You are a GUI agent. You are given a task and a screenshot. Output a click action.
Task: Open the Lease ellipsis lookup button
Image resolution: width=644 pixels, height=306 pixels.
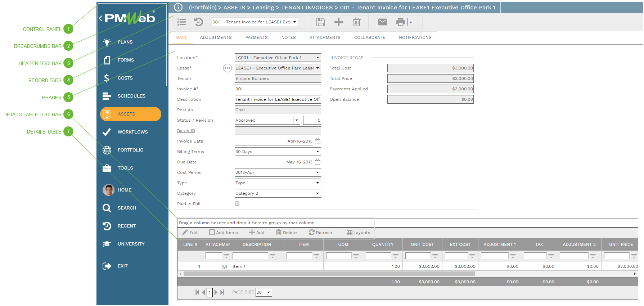coord(228,68)
